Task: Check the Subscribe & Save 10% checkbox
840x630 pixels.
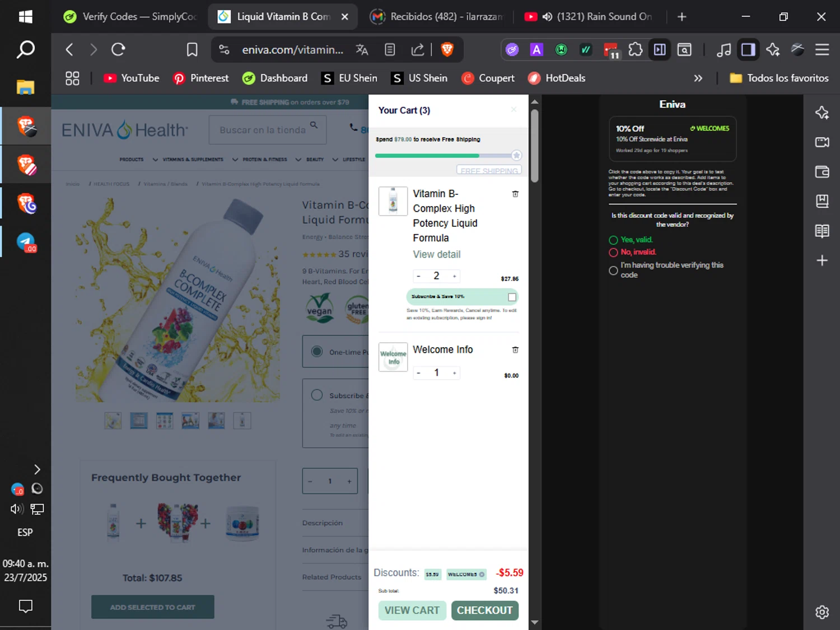Action: [x=512, y=297]
